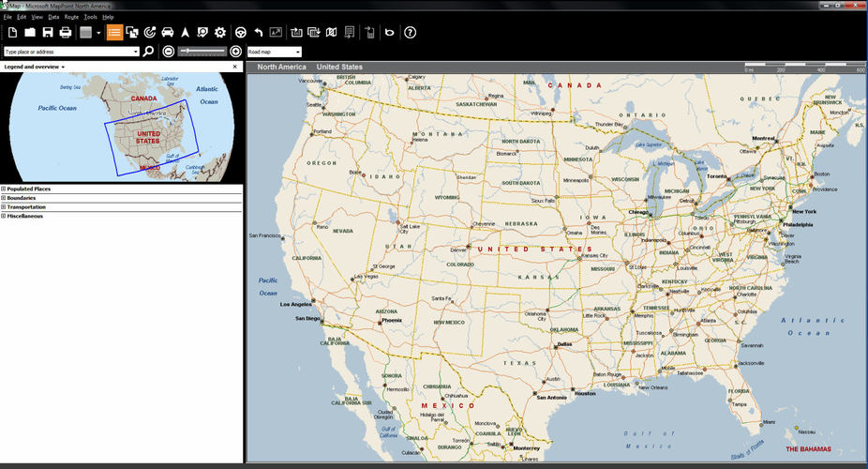Viewport: 868px width, 469px height.
Task: Click the Salt Lake City label
Action: (x=410, y=229)
